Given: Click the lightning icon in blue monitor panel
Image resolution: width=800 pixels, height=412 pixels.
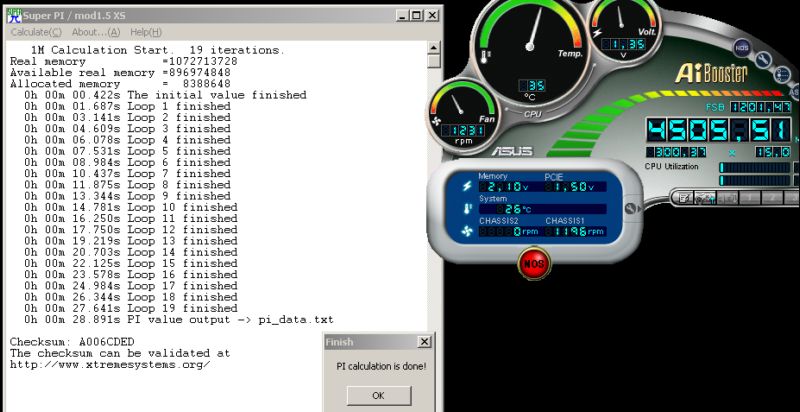Looking at the screenshot, I should point(467,186).
